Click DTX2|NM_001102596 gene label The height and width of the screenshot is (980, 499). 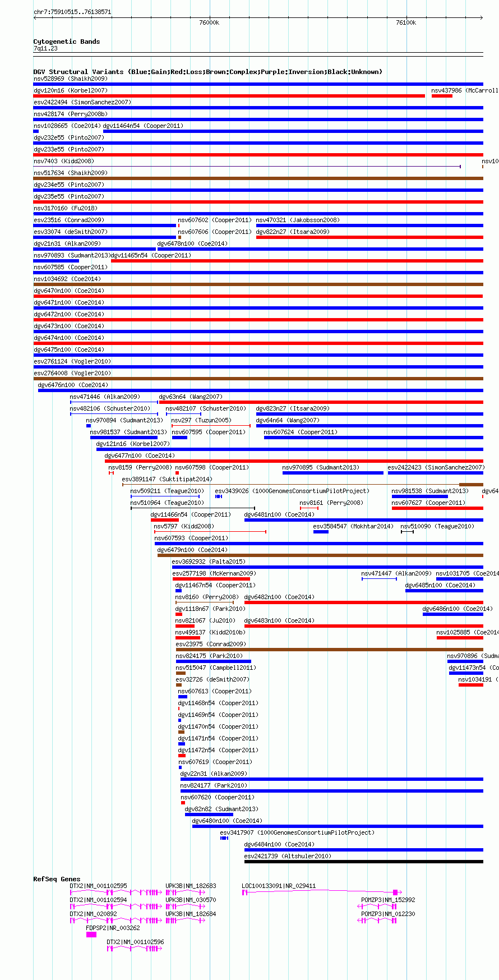pyautogui.click(x=136, y=942)
